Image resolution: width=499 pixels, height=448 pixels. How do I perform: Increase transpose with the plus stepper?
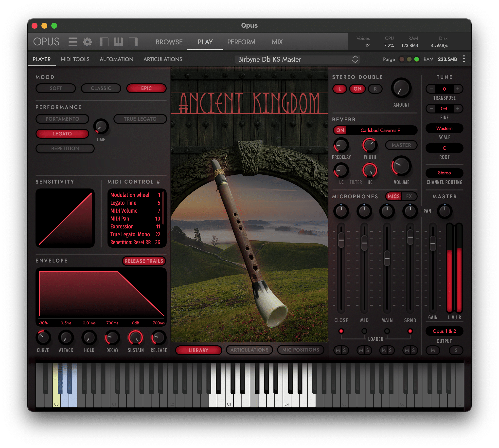[x=458, y=89]
